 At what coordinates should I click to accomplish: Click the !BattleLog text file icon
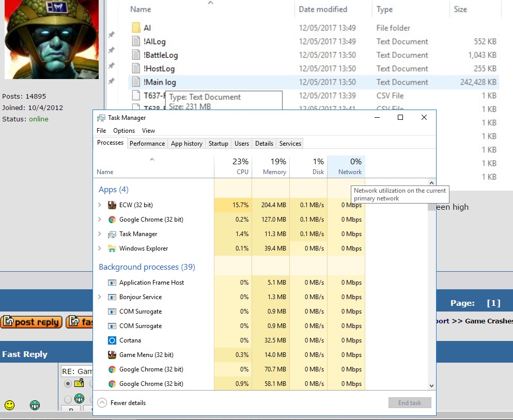[136, 55]
